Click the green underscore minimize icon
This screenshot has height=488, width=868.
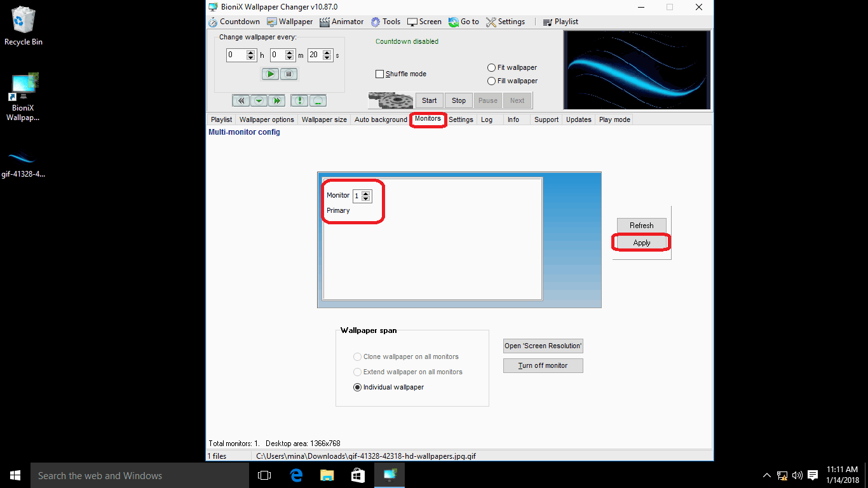pyautogui.click(x=318, y=100)
